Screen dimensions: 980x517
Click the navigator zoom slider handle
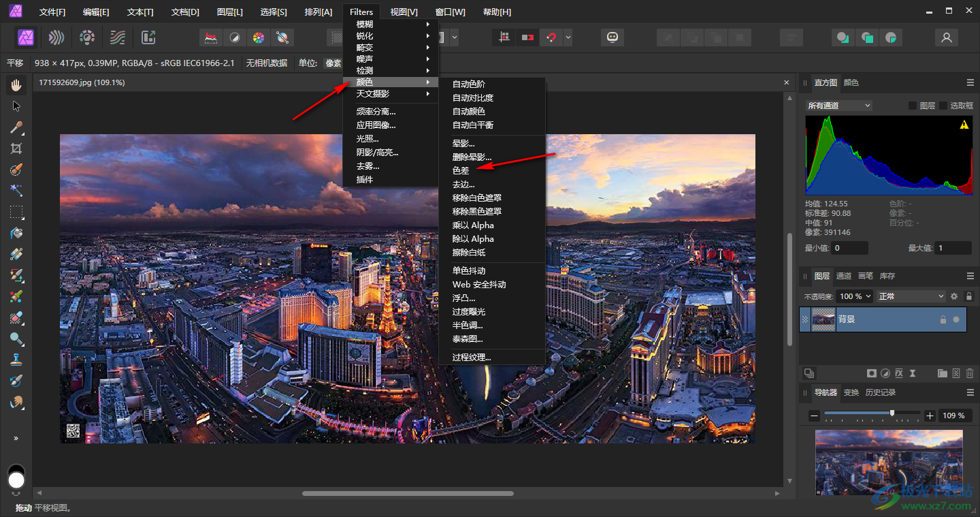tap(892, 413)
